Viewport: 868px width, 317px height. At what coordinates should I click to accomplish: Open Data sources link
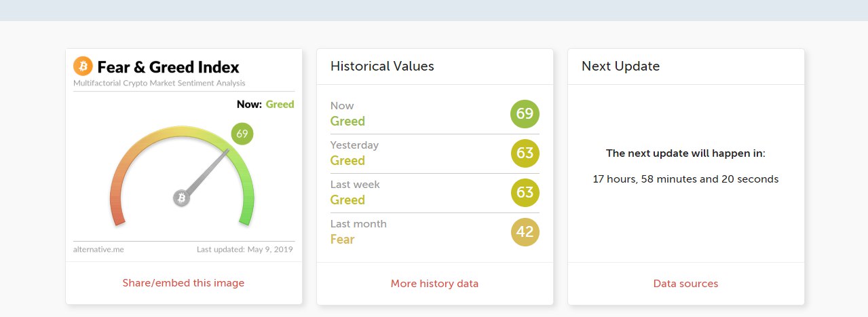(x=685, y=284)
